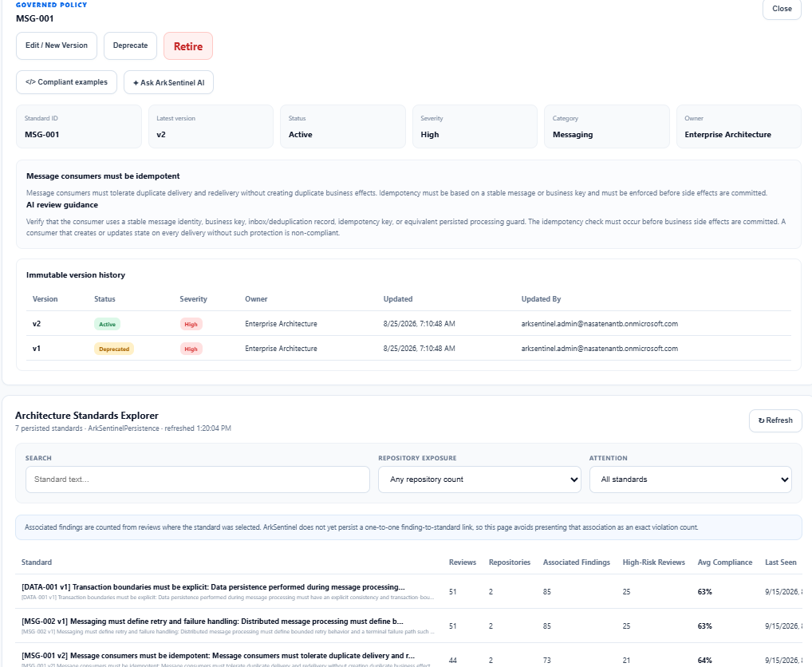This screenshot has width=812, height=667.
Task: Open Compliant examples
Action: (x=66, y=82)
